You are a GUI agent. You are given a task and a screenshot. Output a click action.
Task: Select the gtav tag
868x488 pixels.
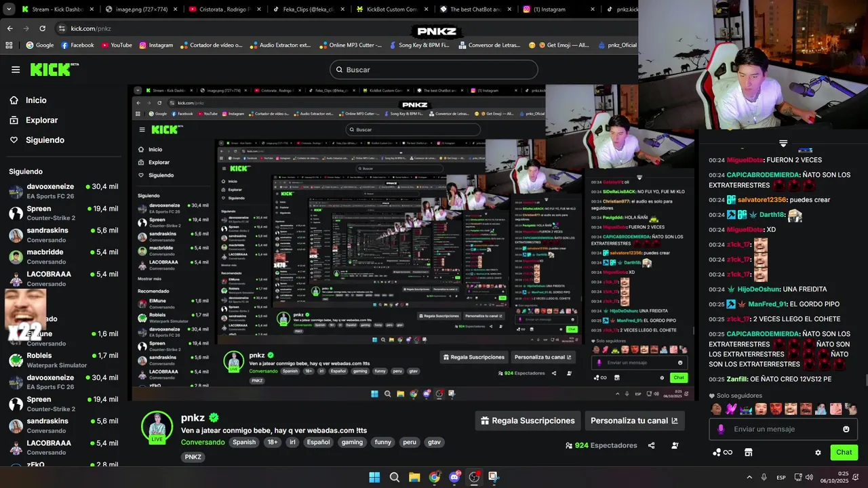434,442
